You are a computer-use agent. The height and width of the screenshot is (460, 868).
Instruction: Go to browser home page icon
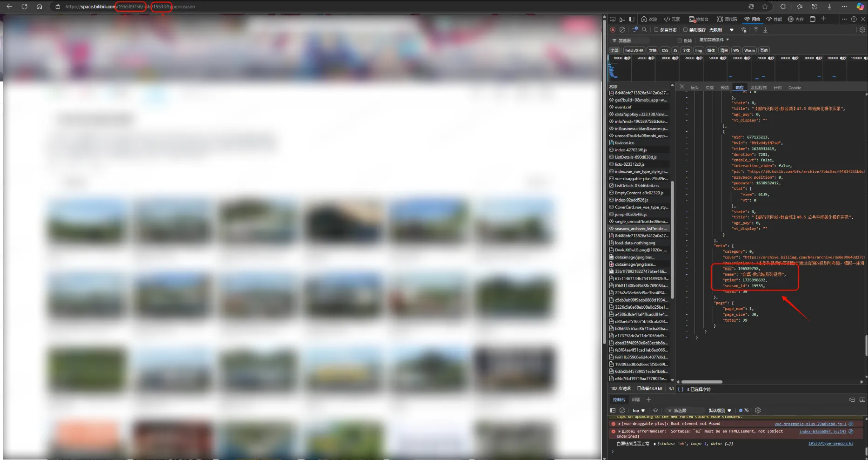click(40, 7)
